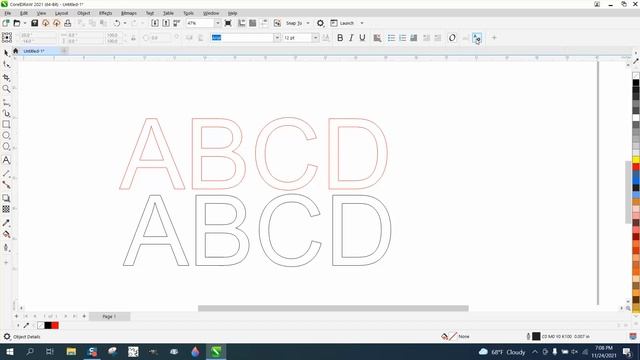Viewport: 640px width, 360px height.
Task: Switch to the Untitled-1 document tab
Action: point(34,51)
